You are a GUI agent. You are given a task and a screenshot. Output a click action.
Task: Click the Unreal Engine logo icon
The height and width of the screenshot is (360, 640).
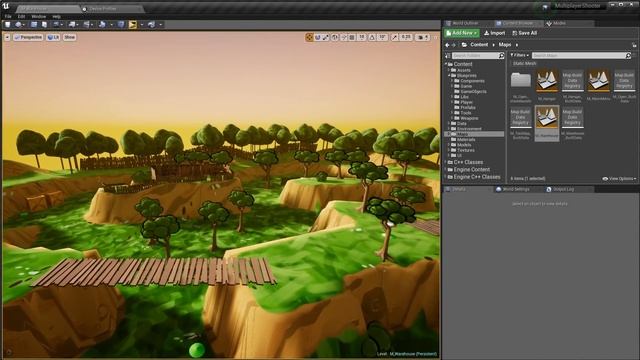pos(5,6)
